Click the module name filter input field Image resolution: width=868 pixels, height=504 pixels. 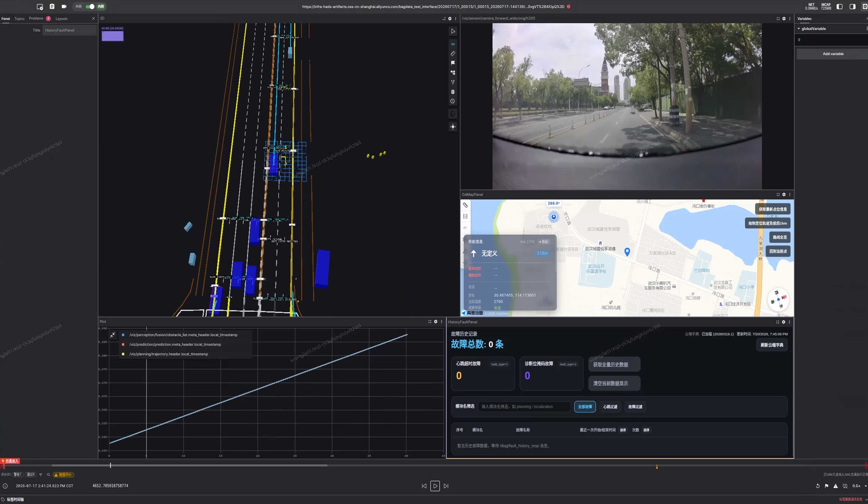524,407
